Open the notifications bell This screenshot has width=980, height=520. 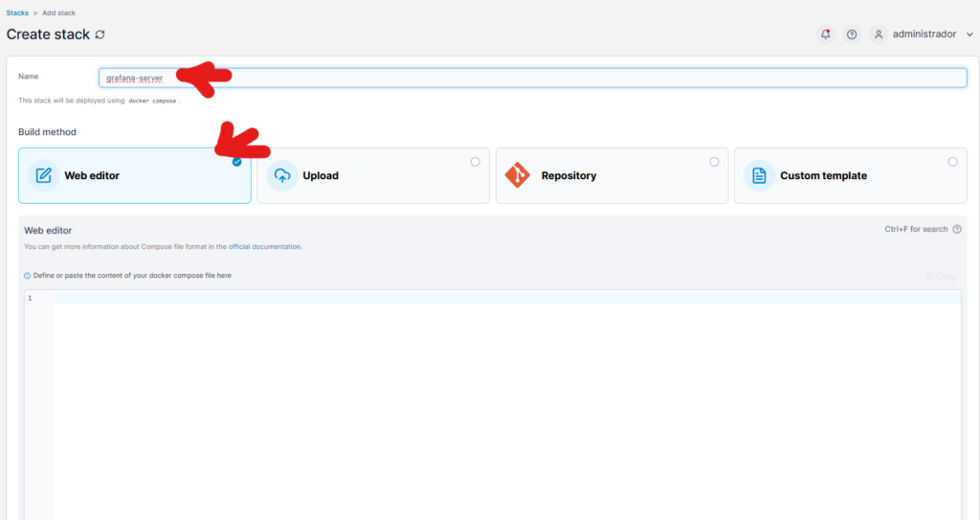[826, 34]
